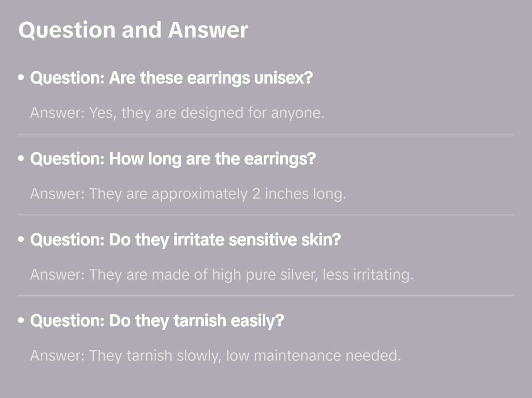Click the "Question and Answer" heading
532x398 pixels.
pyautogui.click(x=133, y=30)
